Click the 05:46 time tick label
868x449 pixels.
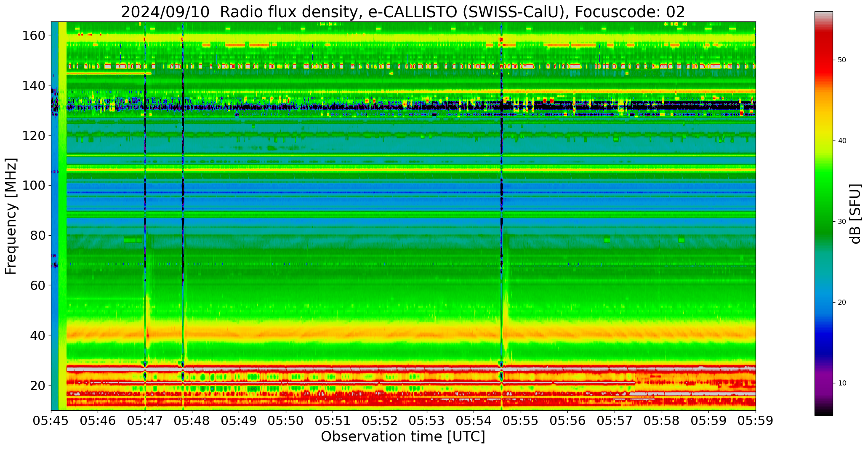[98, 420]
